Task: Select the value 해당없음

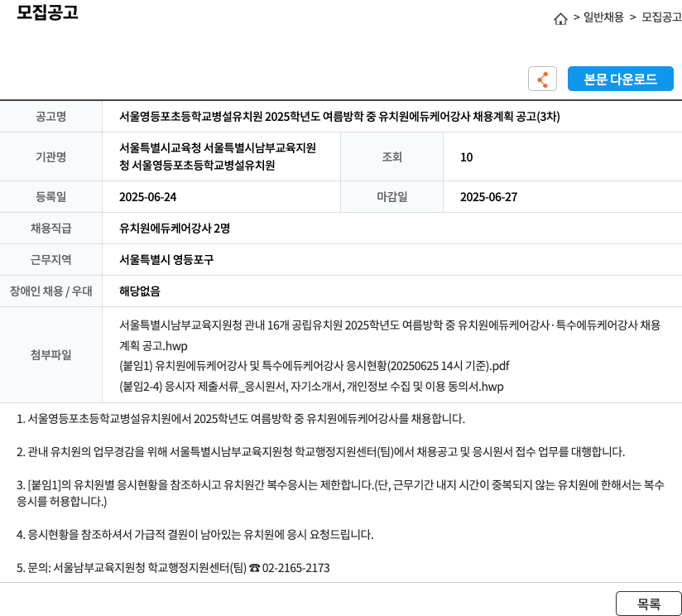Action: point(140,291)
